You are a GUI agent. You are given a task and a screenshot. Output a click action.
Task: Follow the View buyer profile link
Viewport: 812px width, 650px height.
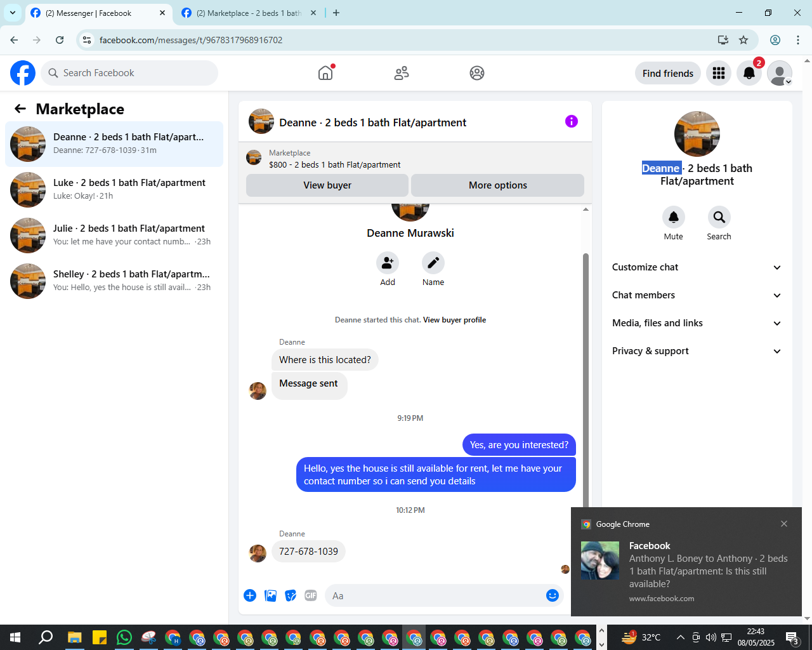(454, 320)
